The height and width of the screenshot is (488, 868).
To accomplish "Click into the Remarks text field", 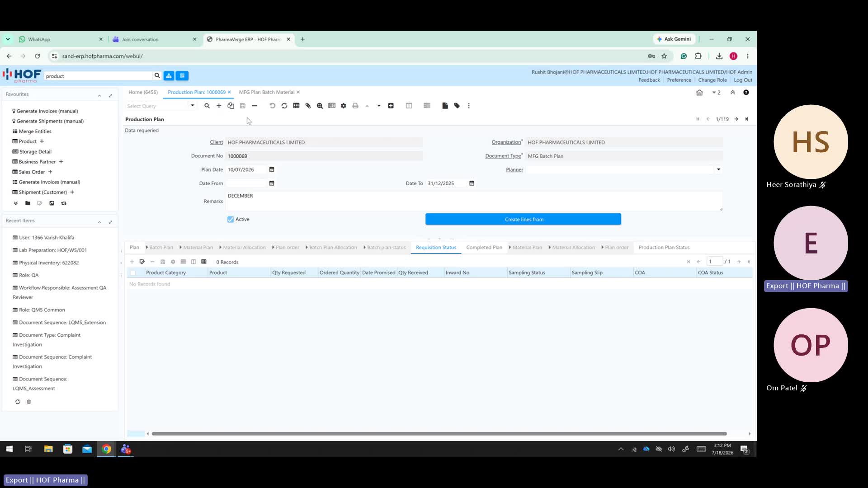I will [474, 201].
